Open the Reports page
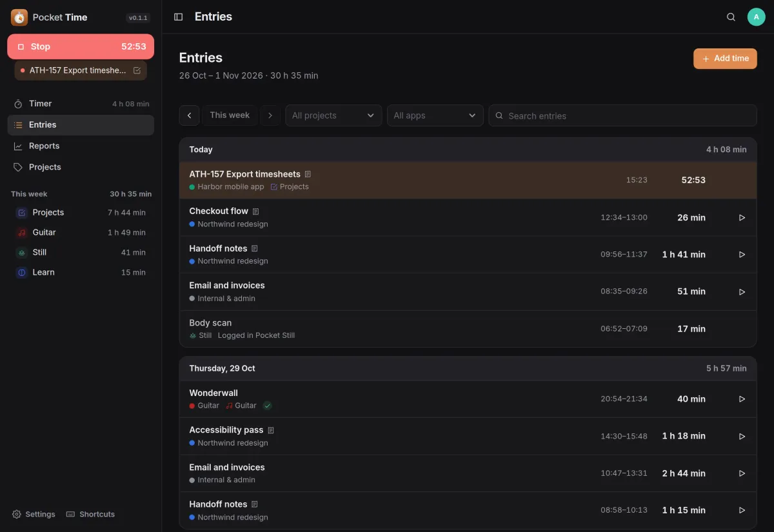The height and width of the screenshot is (532, 774). point(81,146)
